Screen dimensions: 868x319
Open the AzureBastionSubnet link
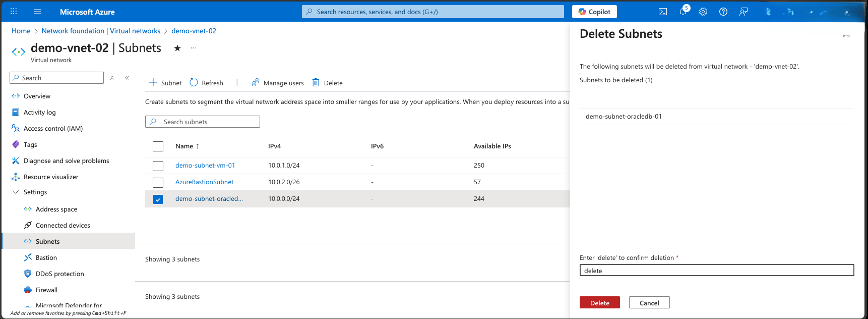point(205,182)
